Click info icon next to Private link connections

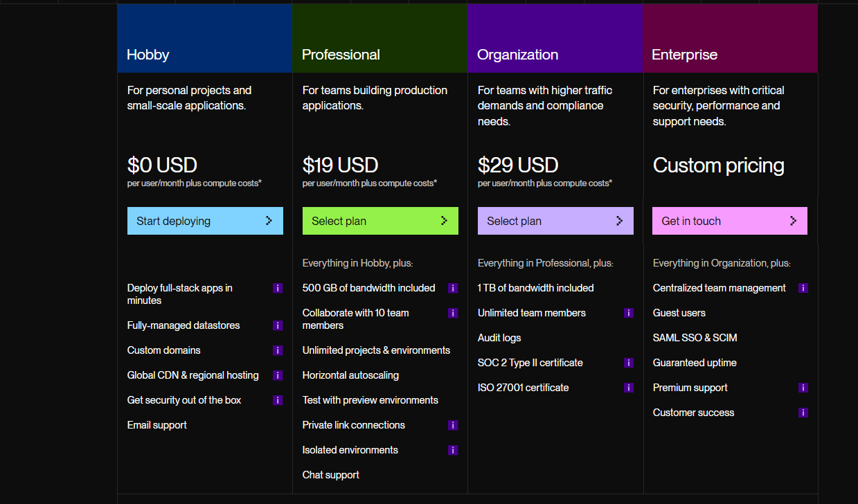tap(453, 425)
